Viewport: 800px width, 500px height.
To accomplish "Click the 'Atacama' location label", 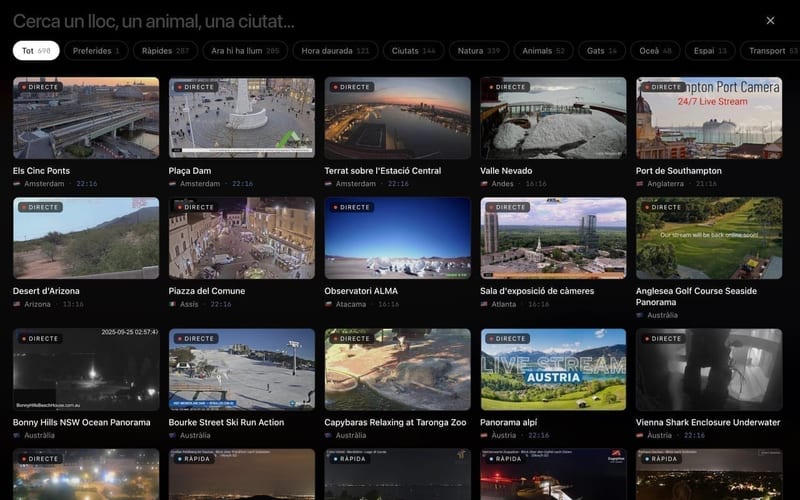I will (x=351, y=304).
